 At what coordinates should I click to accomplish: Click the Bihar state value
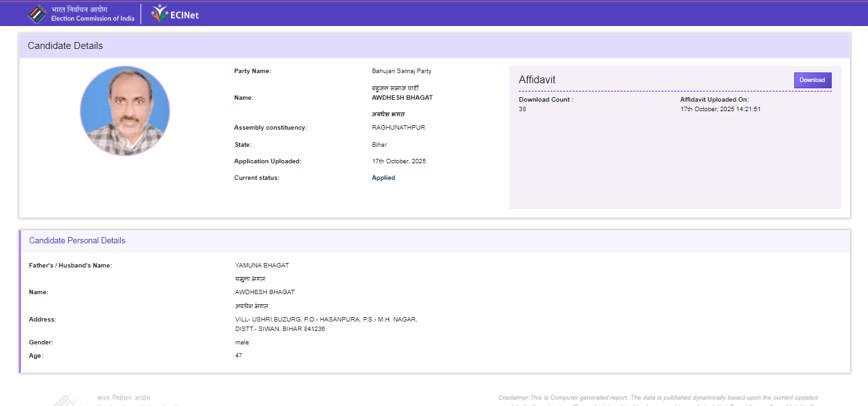(x=379, y=145)
